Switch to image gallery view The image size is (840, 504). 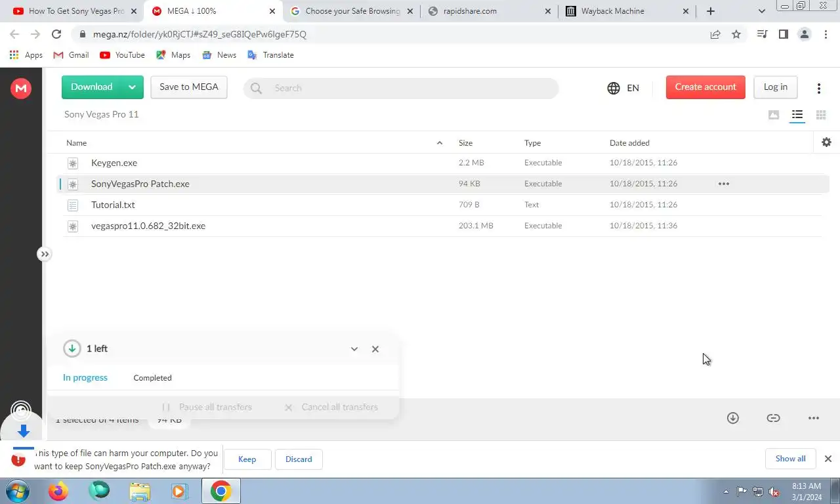[774, 115]
